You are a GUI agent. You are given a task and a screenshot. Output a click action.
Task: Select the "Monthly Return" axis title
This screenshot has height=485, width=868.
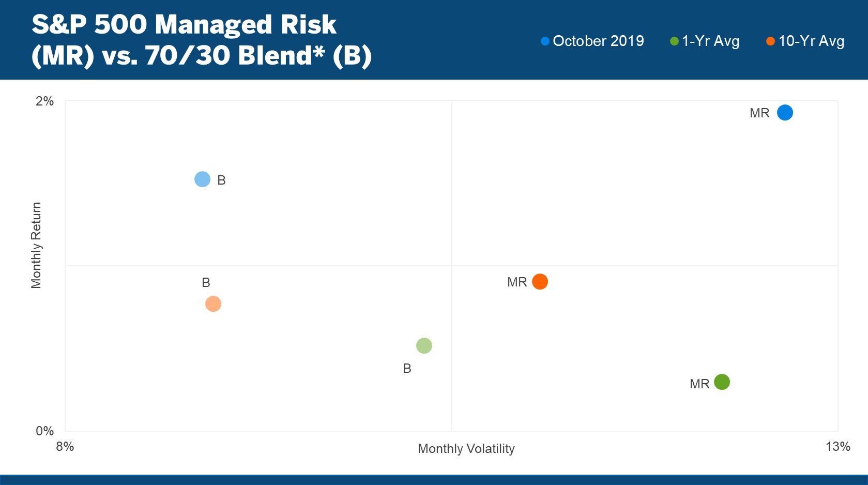tap(36, 245)
